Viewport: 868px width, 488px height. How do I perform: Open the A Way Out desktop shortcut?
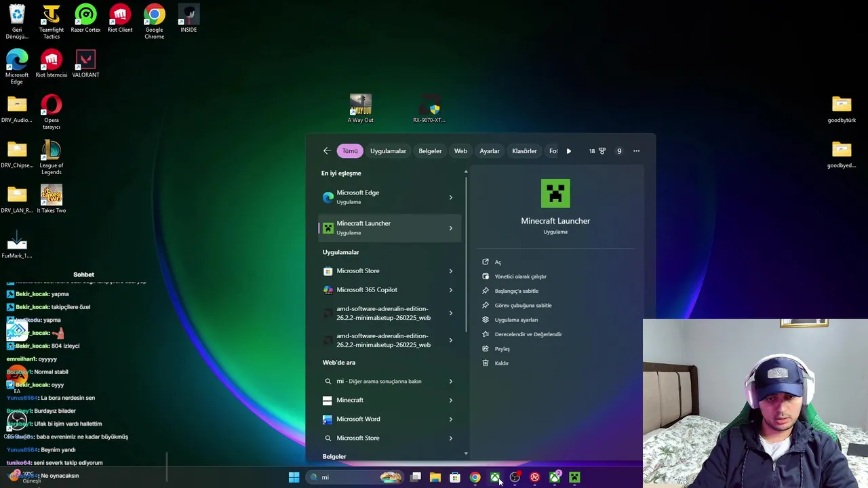[360, 108]
